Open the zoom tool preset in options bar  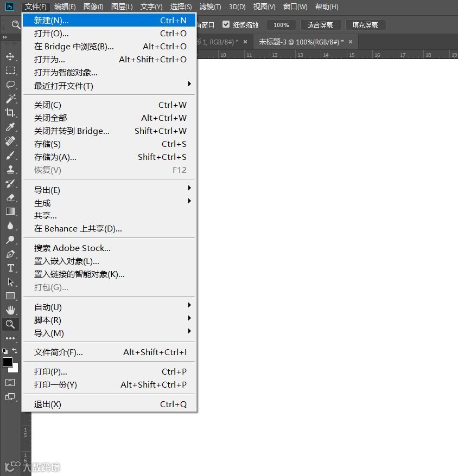(x=15, y=24)
